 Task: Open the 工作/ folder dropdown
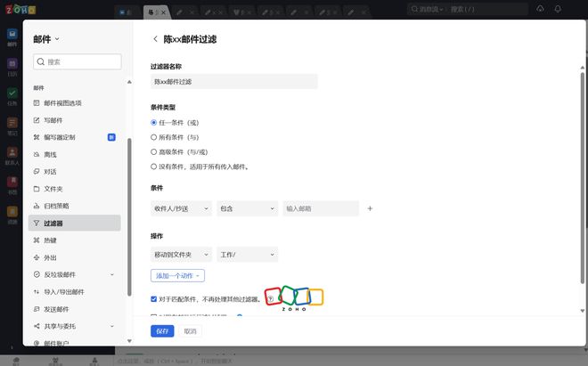[247, 255]
